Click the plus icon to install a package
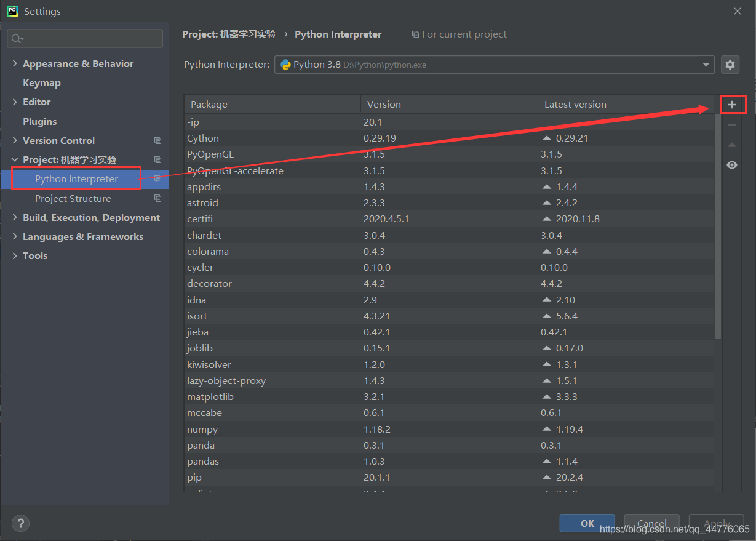756x541 pixels. click(731, 105)
